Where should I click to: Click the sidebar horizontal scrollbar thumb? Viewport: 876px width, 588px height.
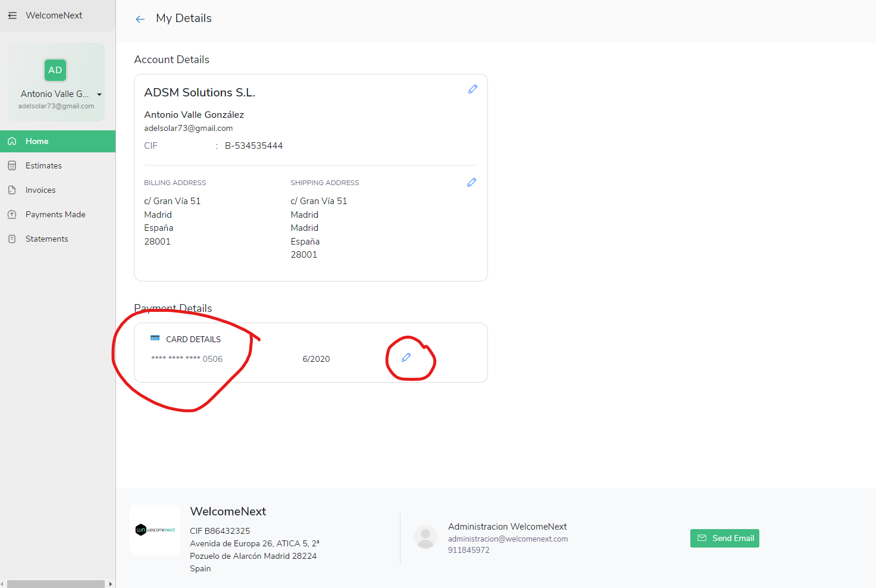tap(56, 584)
